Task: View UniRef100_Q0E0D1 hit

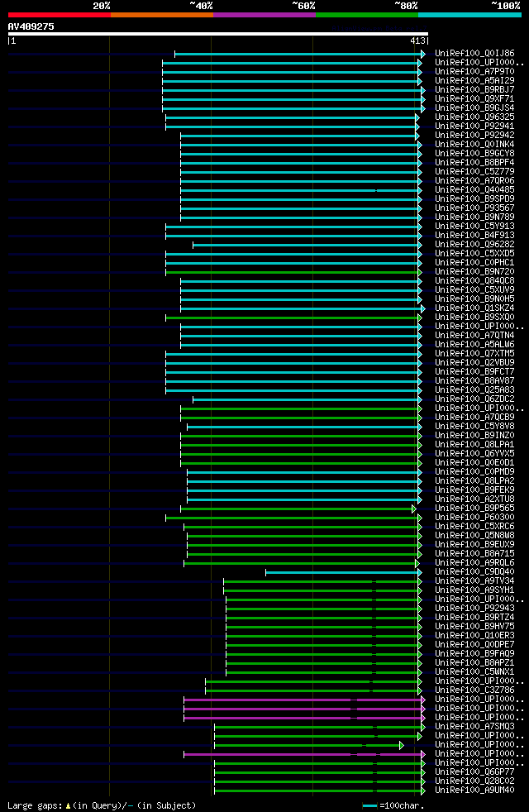Action: (x=474, y=462)
